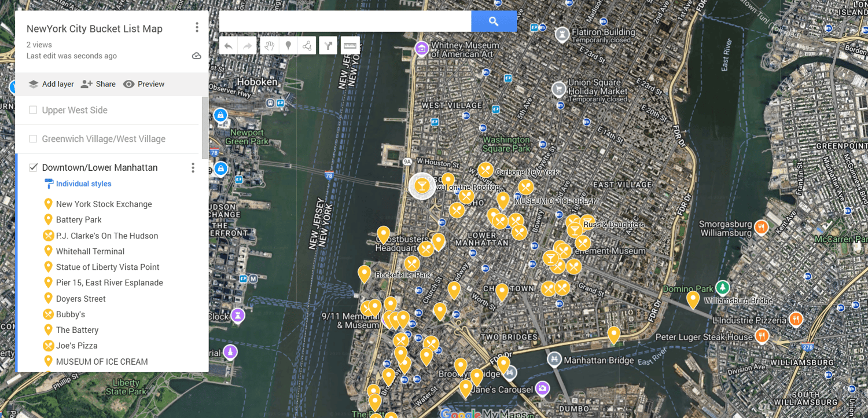Screen dimensions: 868x418
Task: Click the Russ & Daughters map label
Action: pos(613,225)
